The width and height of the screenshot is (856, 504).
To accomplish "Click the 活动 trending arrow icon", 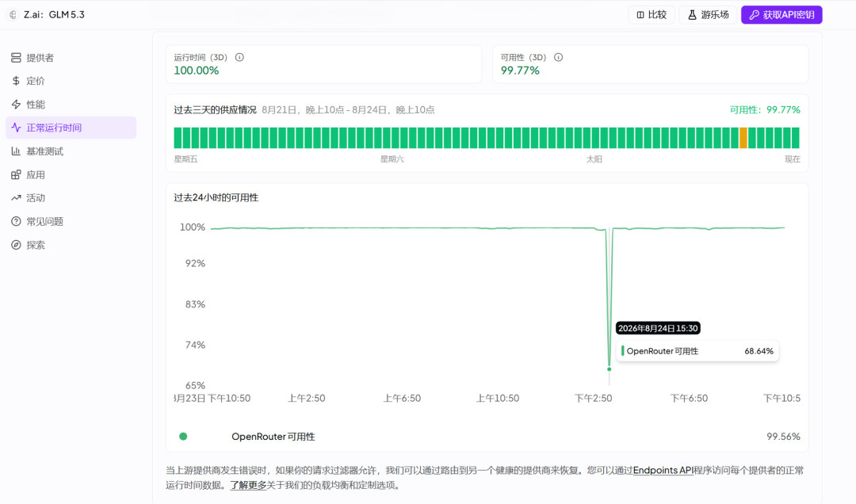I will point(16,197).
